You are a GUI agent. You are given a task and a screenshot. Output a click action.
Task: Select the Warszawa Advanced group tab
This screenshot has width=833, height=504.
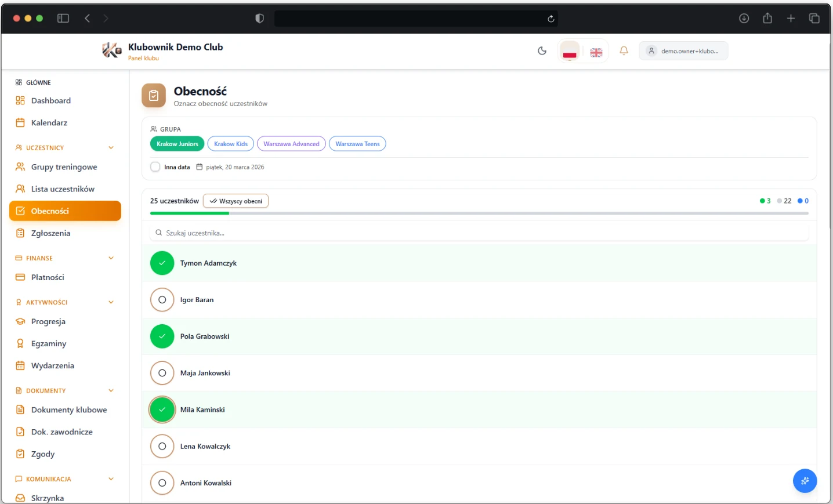coord(291,144)
